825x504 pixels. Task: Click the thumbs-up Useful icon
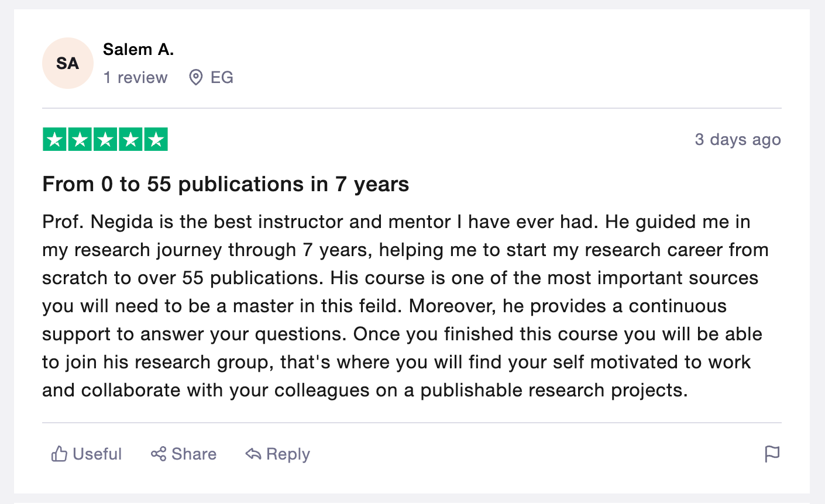click(x=59, y=454)
